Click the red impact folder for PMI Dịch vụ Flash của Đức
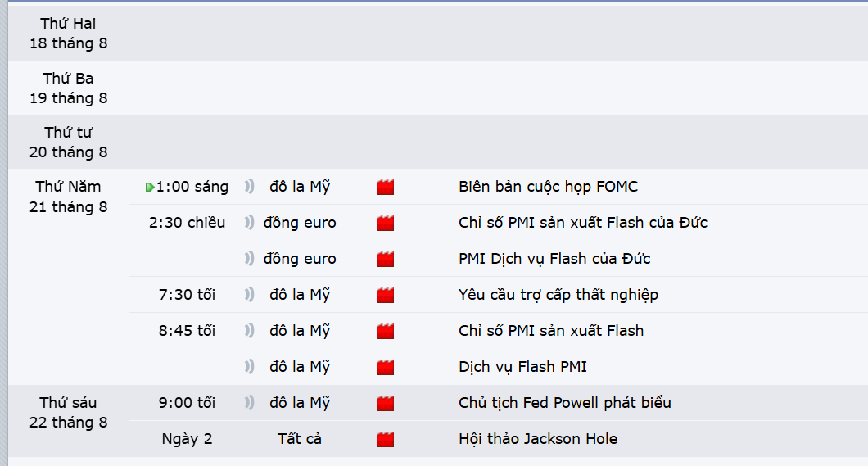Screen dimensions: 868x466 (385, 259)
